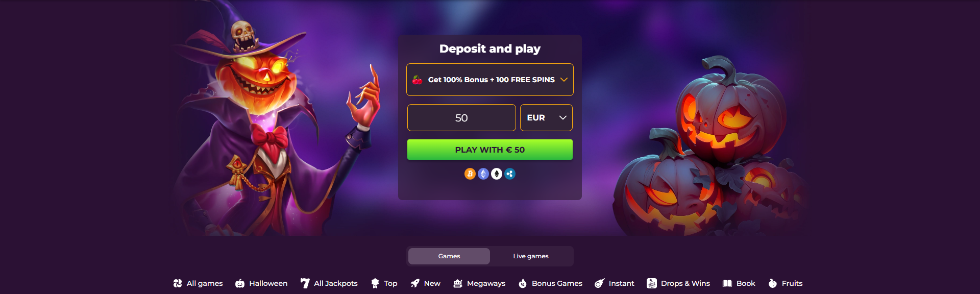The image size is (980, 294).
Task: Select the Top games menu item
Action: click(384, 283)
